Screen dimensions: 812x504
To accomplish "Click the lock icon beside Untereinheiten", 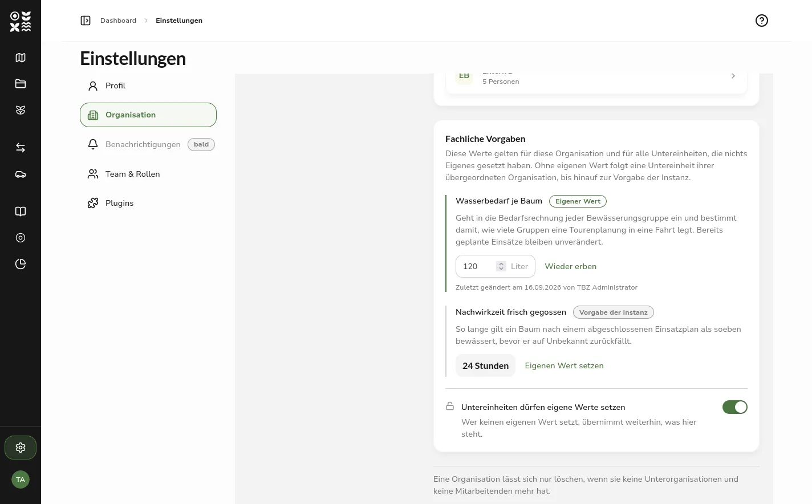I will [450, 407].
